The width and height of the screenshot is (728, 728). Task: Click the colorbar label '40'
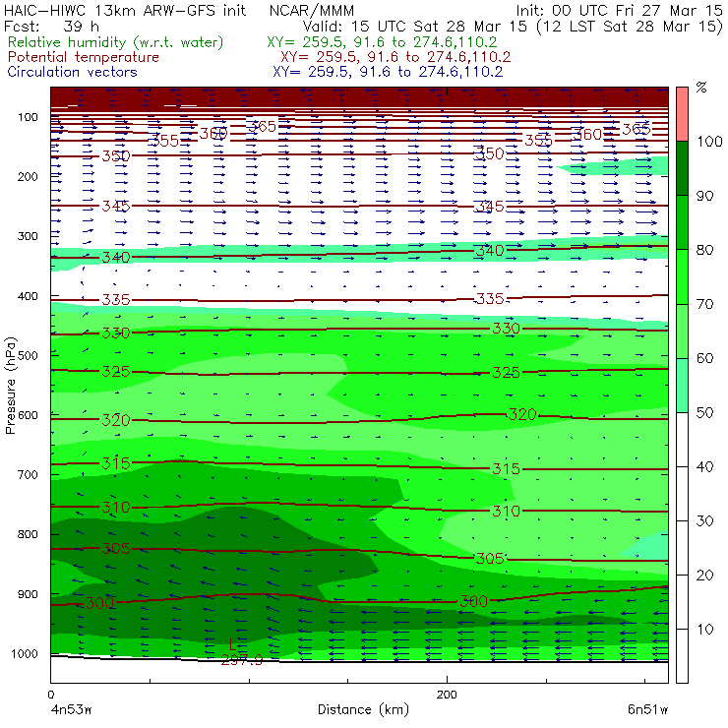point(704,466)
